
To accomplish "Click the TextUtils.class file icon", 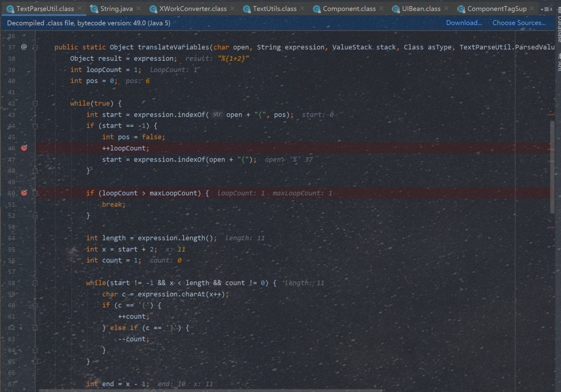I will (247, 9).
